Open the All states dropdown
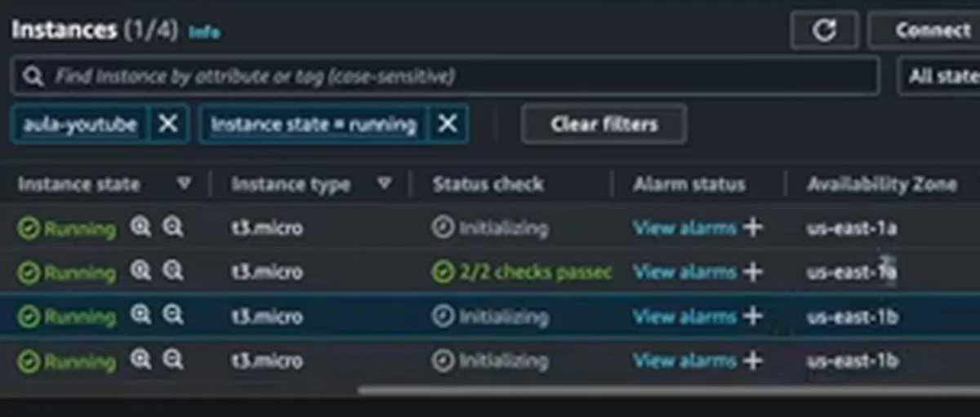Image resolution: width=980 pixels, height=417 pixels. (939, 76)
